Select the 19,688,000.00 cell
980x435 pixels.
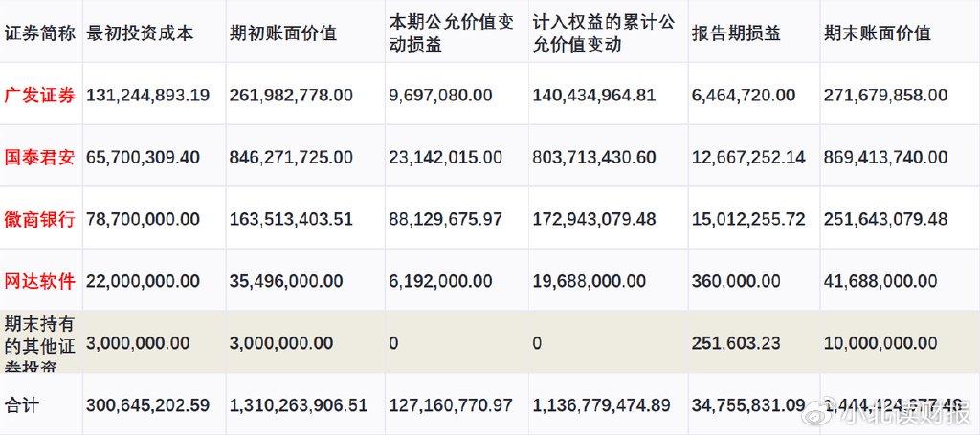coord(589,281)
